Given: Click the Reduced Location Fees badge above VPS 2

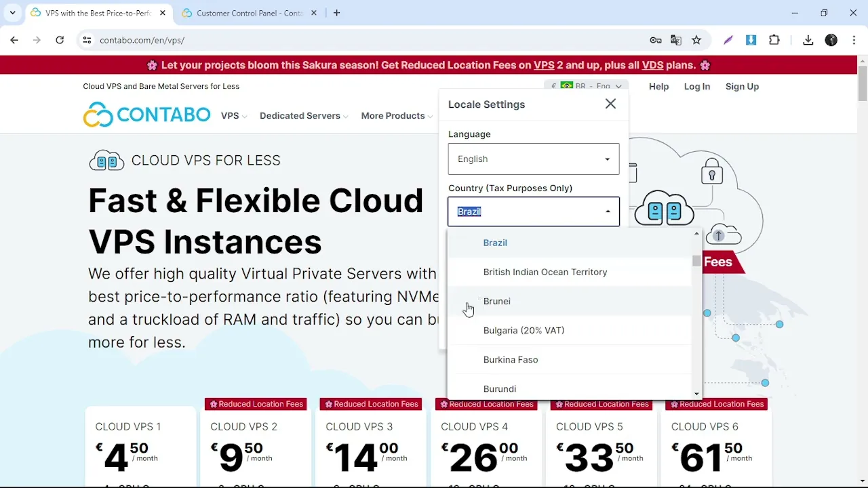Looking at the screenshot, I should click(x=256, y=404).
